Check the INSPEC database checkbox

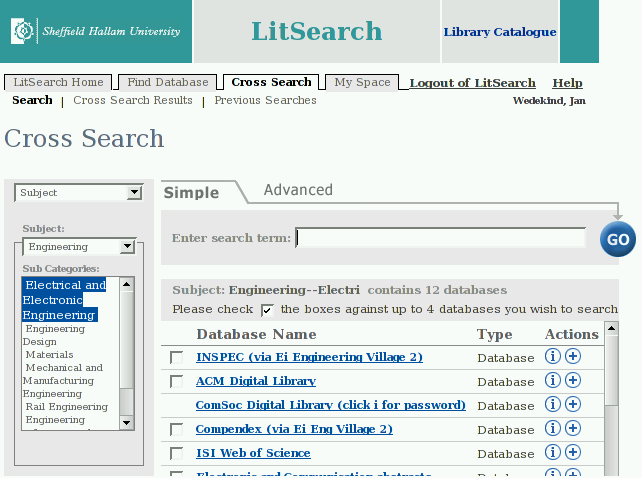pos(176,358)
